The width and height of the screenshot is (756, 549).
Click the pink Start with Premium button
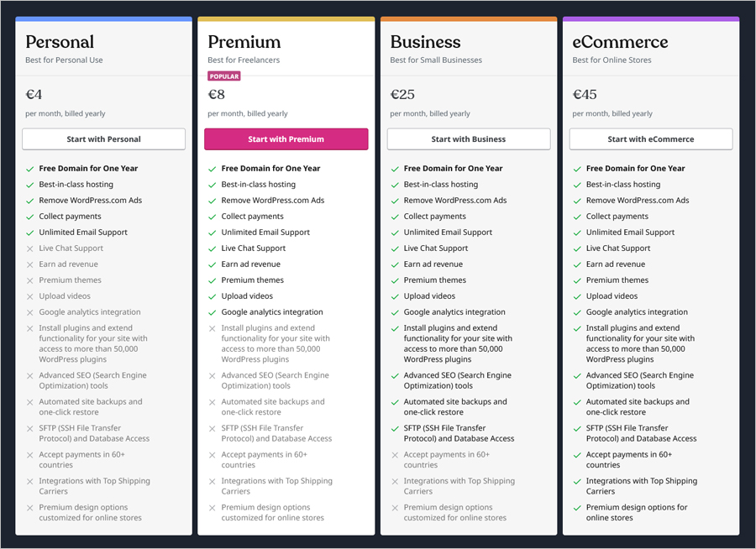[286, 139]
